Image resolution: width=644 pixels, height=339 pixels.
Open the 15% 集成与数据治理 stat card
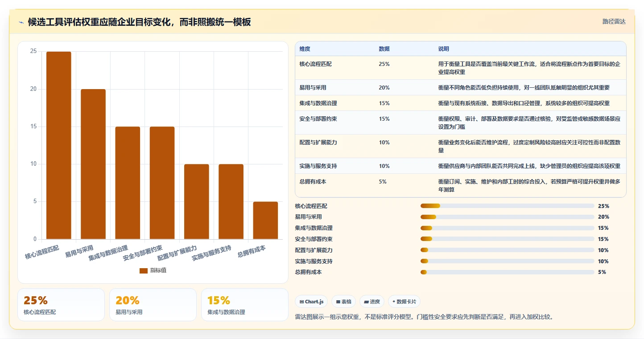click(x=245, y=305)
